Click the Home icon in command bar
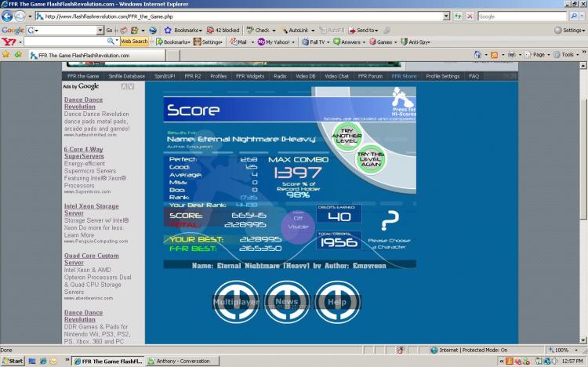This screenshot has width=588, height=367. coord(477,55)
